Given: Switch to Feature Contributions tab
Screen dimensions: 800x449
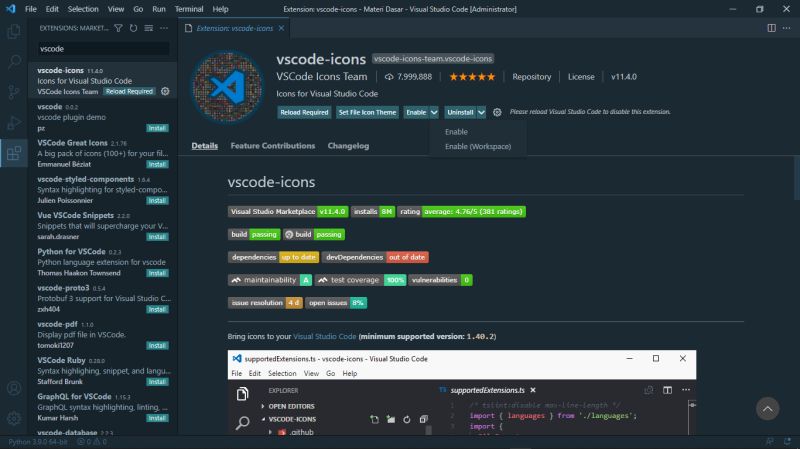Looking at the screenshot, I should click(x=273, y=146).
